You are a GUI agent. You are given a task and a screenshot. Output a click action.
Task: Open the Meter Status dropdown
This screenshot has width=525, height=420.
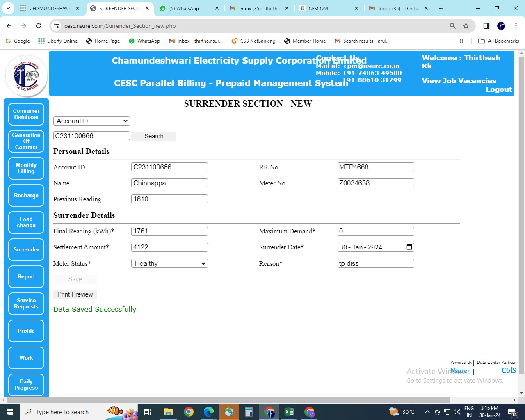pos(169,263)
